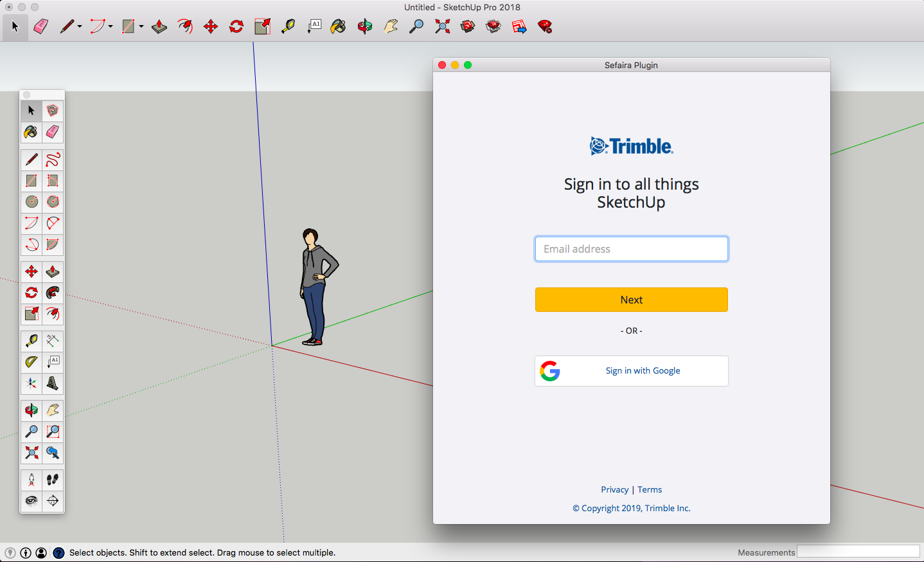This screenshot has height=562, width=924.
Task: Click the Measurements input box
Action: tap(858, 552)
